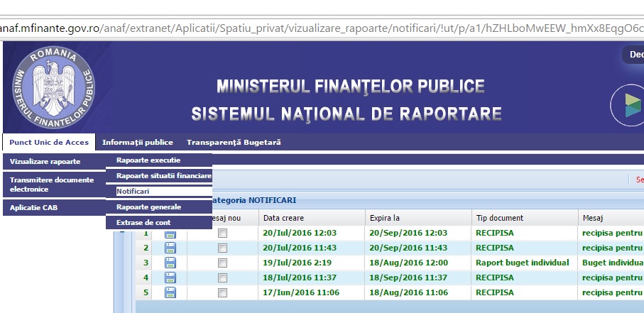Click the Data creare column header
Image resolution: width=644 pixels, height=313 pixels.
(x=312, y=218)
